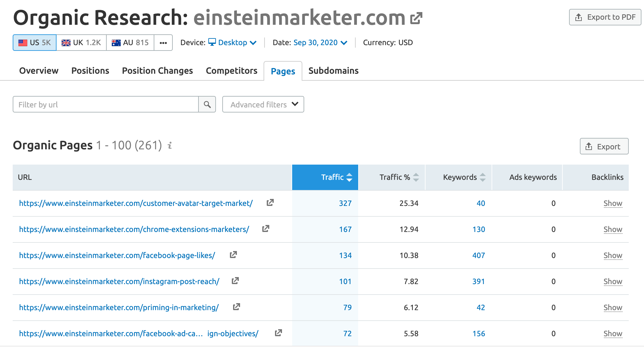The height and width of the screenshot is (347, 644).
Task: Open priming-in-marketing page external icon
Action: point(237,307)
